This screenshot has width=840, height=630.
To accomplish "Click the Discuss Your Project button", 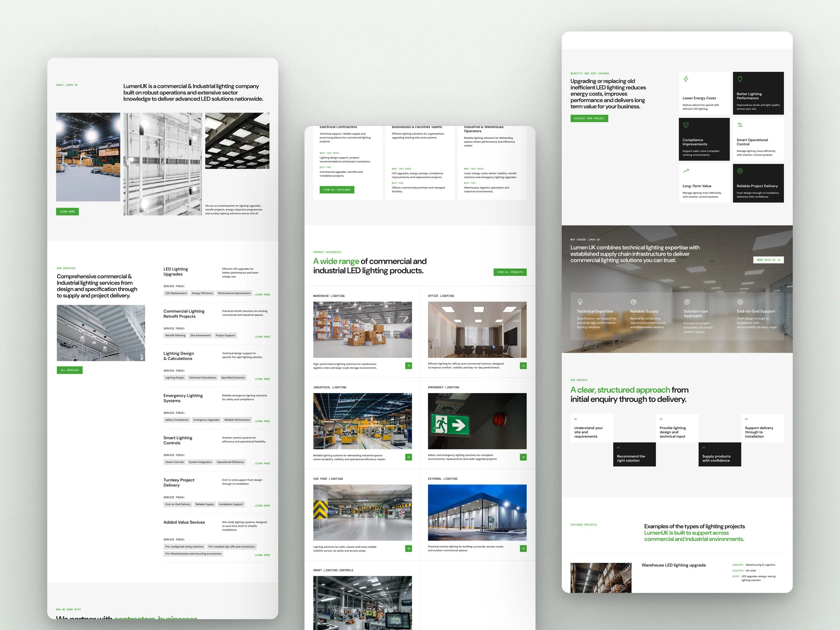I will point(589,118).
